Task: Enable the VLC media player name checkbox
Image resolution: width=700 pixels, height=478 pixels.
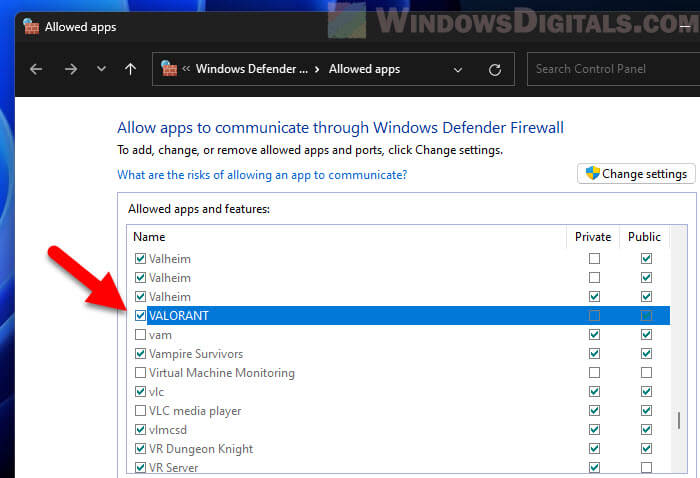Action: click(140, 410)
